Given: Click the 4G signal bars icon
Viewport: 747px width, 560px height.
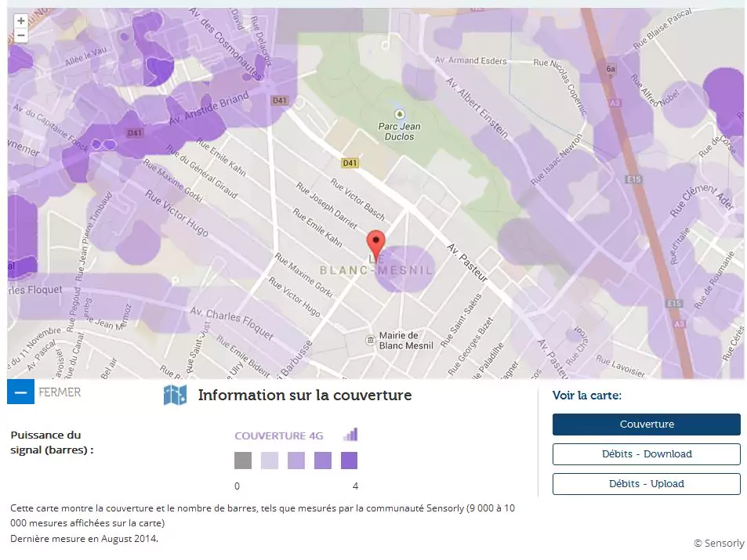Looking at the screenshot, I should 350,435.
